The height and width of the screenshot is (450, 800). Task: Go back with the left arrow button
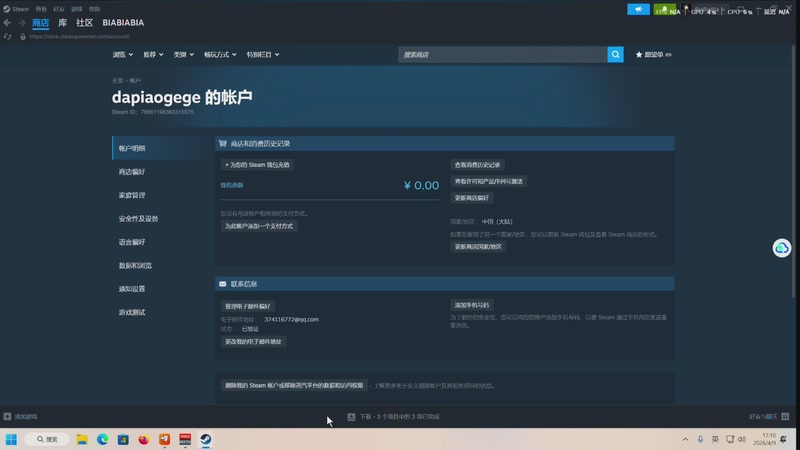point(7,22)
